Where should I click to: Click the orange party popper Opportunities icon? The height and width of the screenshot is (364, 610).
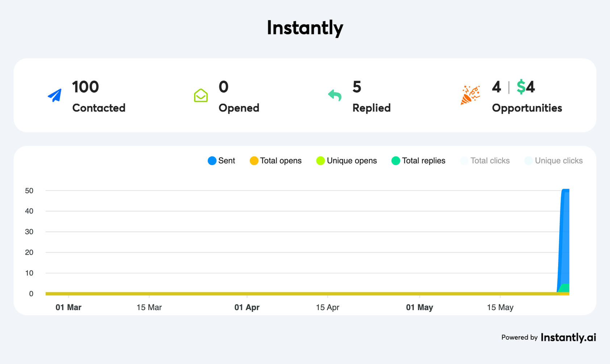pos(470,95)
